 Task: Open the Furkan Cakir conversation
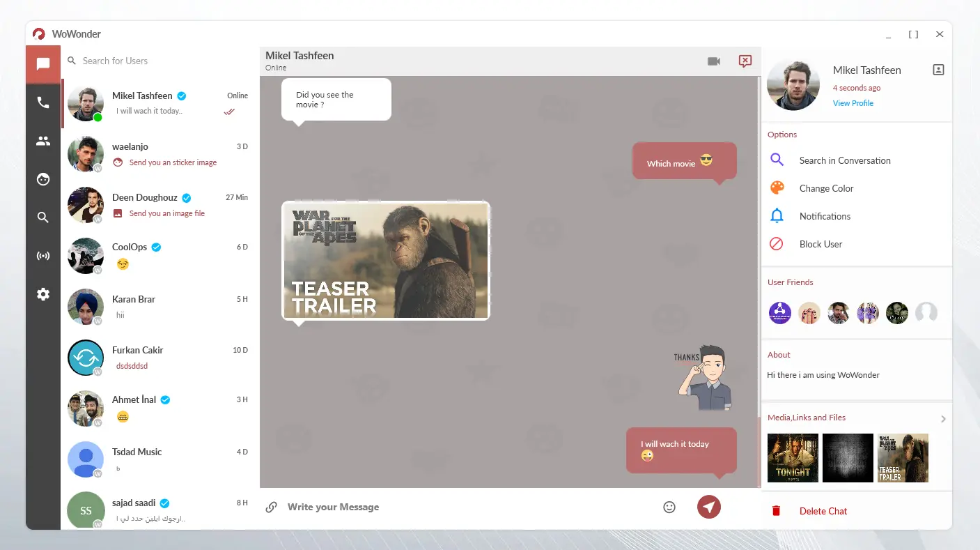(x=160, y=358)
